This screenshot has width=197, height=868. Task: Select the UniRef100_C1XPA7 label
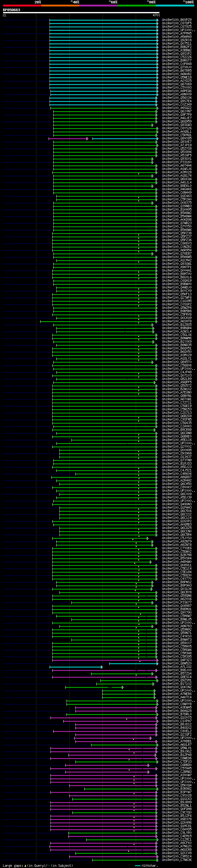point(176,721)
